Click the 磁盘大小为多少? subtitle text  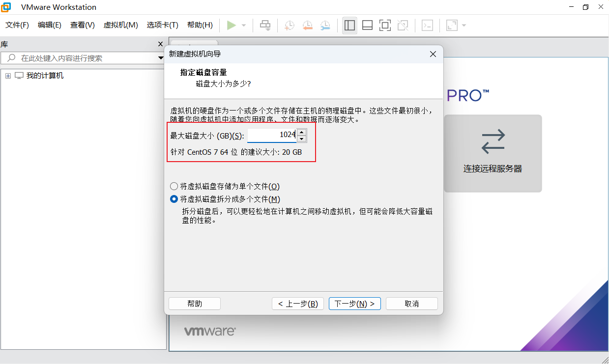click(x=224, y=84)
